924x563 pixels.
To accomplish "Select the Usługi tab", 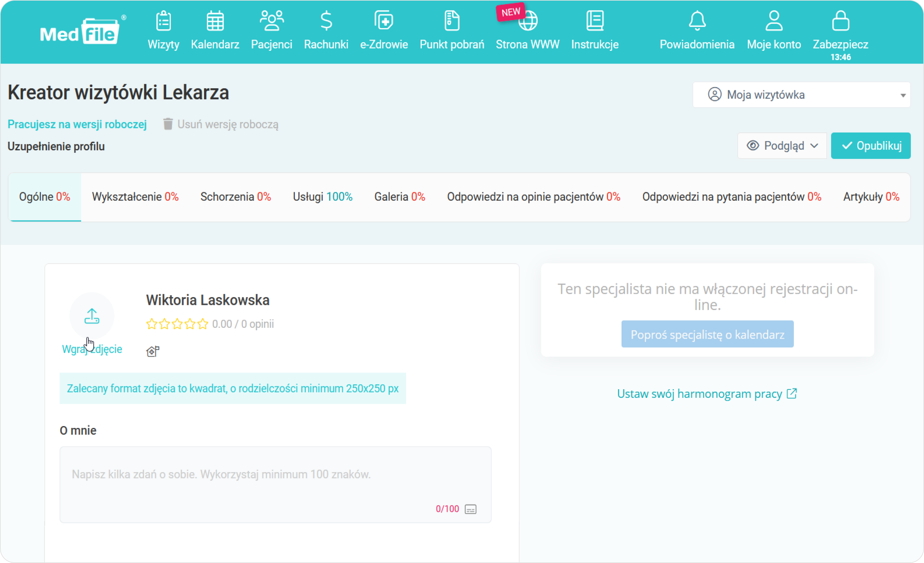I will pos(323,197).
